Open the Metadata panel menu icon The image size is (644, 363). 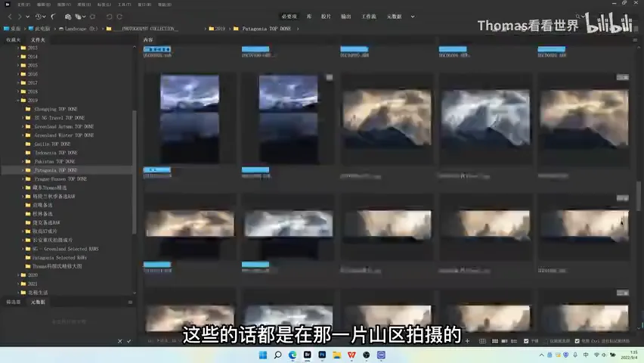[130, 302]
